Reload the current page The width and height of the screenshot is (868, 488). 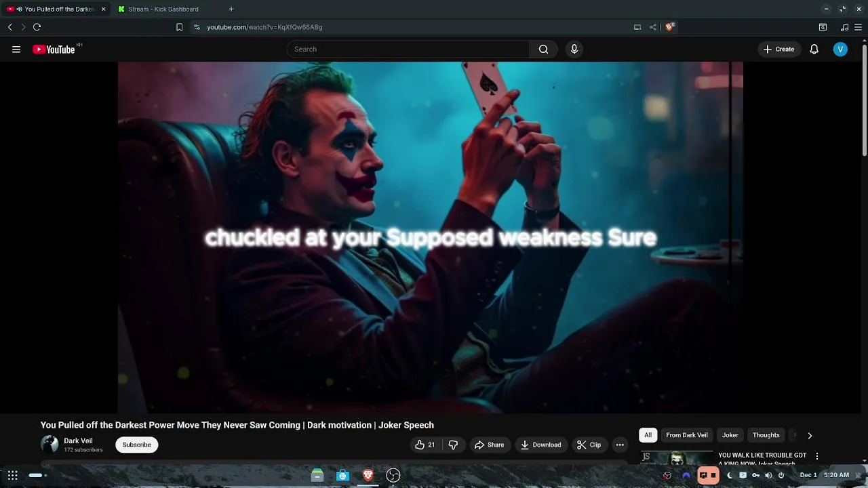pyautogui.click(x=37, y=27)
